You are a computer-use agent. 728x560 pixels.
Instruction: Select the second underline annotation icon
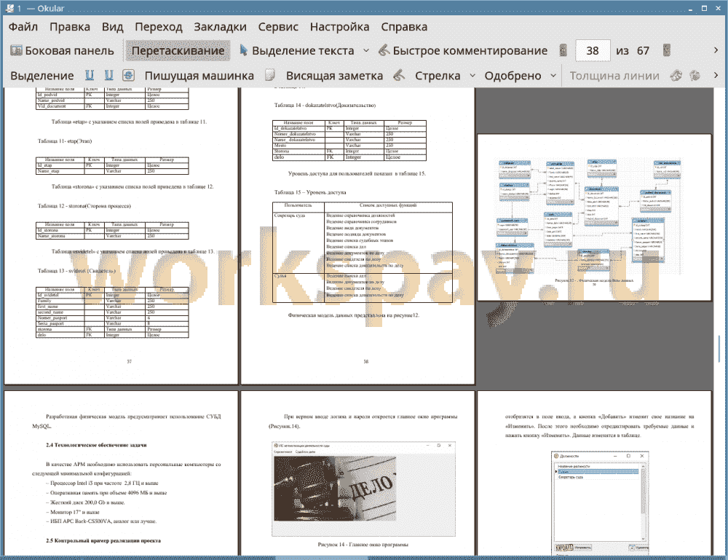[x=109, y=75]
